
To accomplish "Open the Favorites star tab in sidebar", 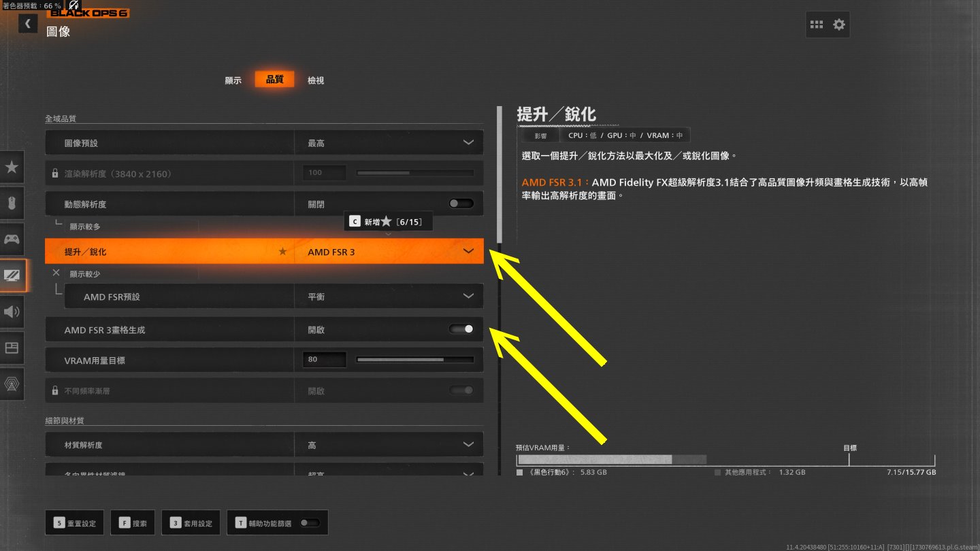I will [x=12, y=167].
